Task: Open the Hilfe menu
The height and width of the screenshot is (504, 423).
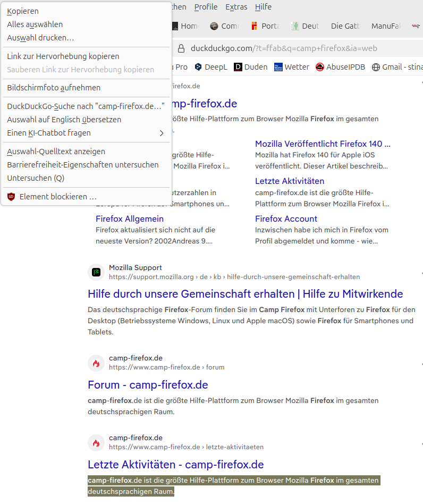Action: pos(263,7)
